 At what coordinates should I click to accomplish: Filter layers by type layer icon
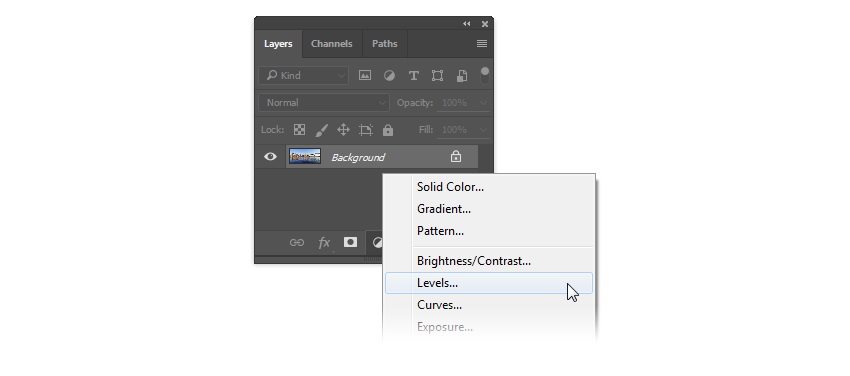[414, 76]
